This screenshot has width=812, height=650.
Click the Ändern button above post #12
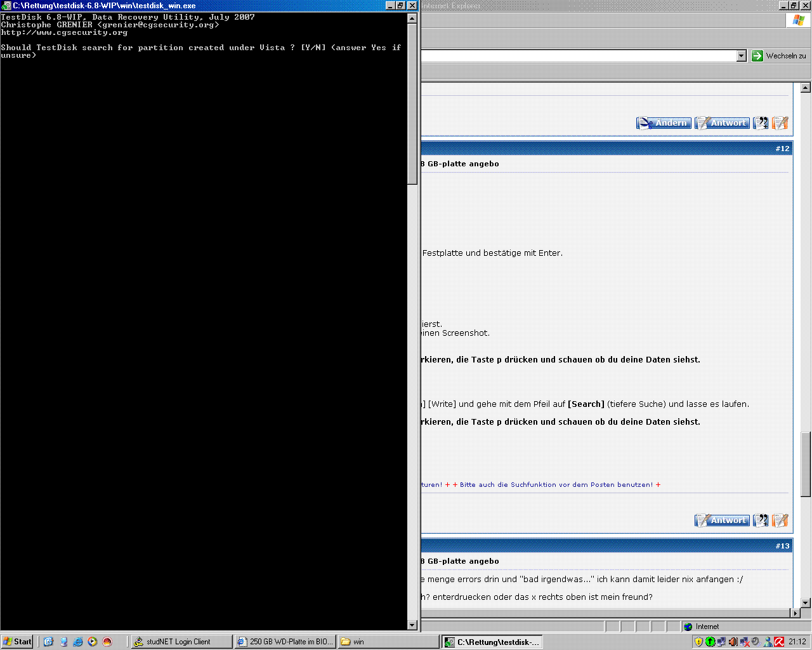(664, 123)
